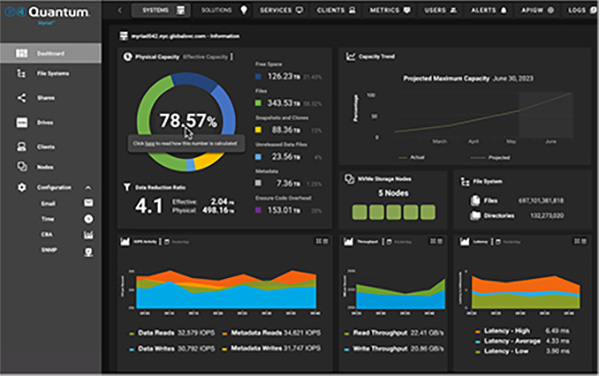Click the "here" link in the tooltip
Viewport: 600px width, 376px height.
[x=150, y=143]
